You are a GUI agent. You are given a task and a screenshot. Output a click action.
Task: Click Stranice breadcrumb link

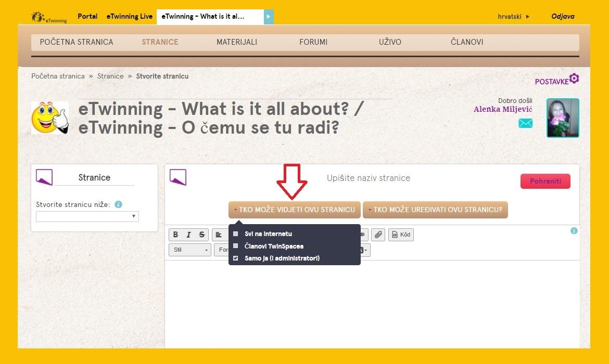pos(110,76)
